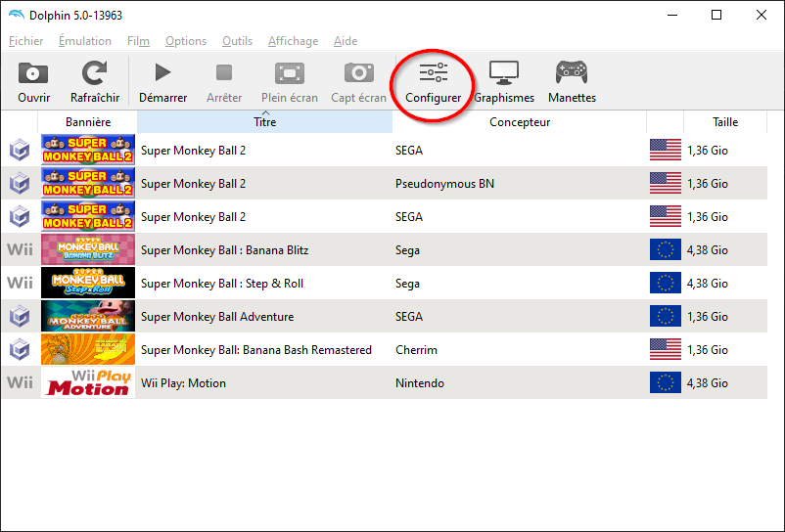Click size 1,36 Gio in Pseudonymous BN row

[707, 184]
